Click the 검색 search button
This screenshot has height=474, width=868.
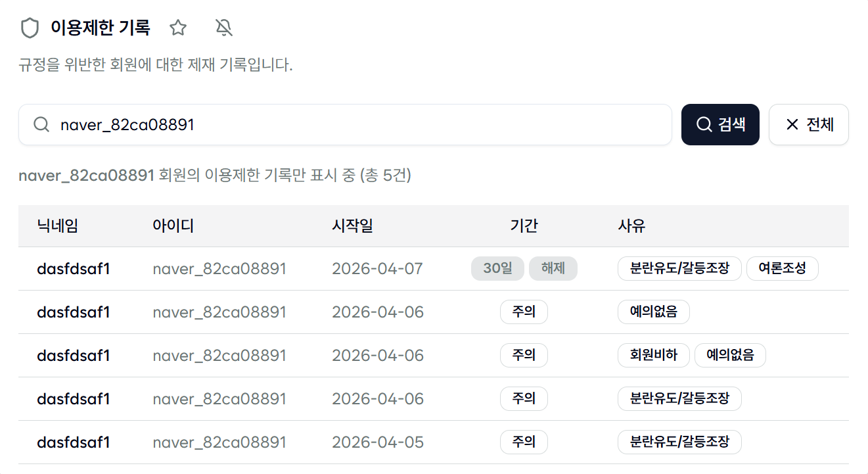(720, 124)
